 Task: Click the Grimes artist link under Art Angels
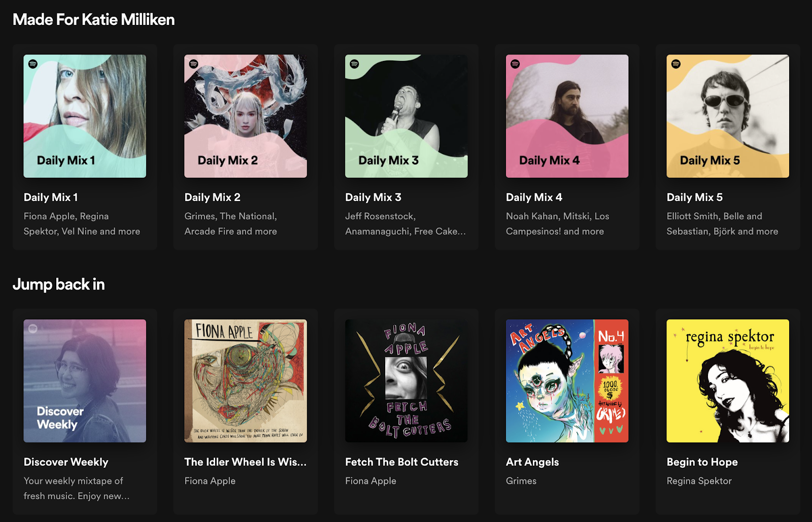(x=521, y=481)
